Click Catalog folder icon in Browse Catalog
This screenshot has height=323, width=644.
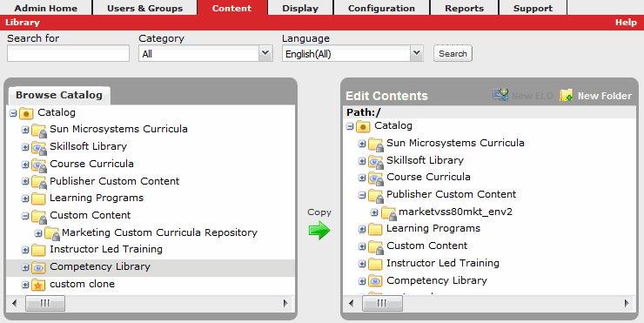tap(26, 113)
